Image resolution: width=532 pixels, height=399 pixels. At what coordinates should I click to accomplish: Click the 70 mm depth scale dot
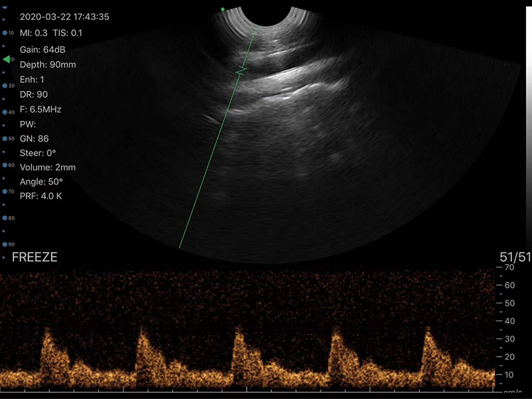5,192
